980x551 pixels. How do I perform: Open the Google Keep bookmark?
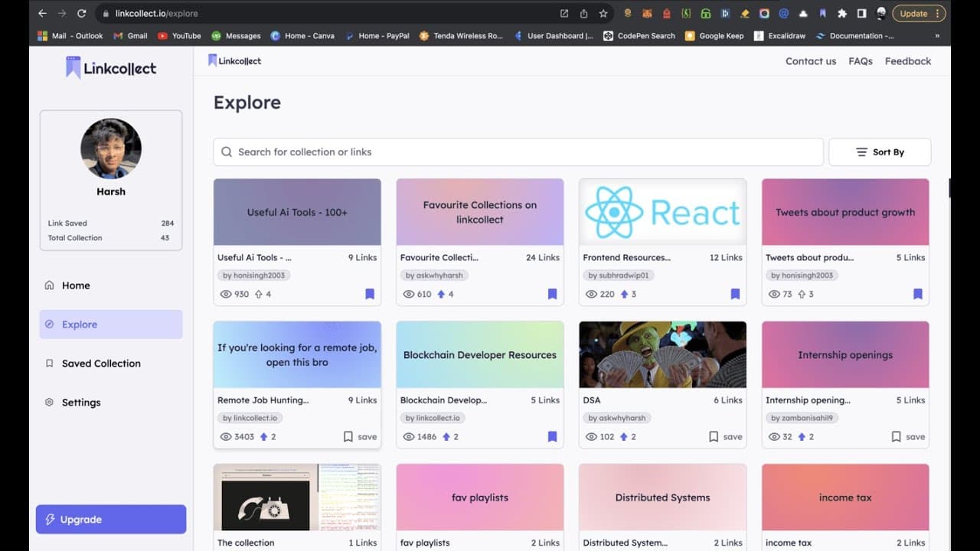point(714,36)
